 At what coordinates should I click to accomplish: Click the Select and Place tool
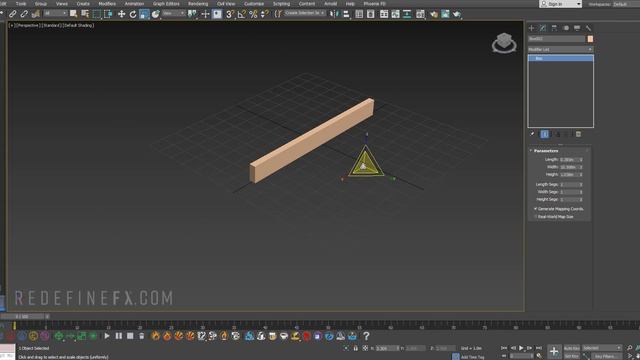click(156, 14)
